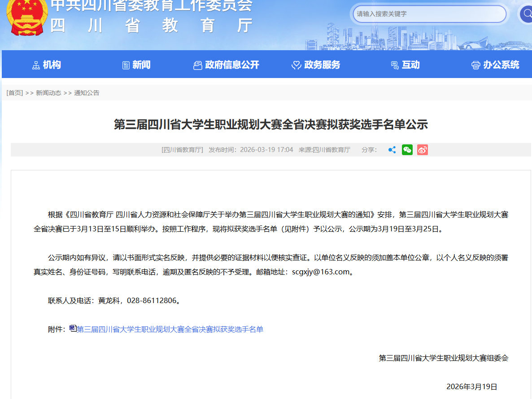Go to 首页 breadcrumb link
Viewport: 532px width, 399px height.
[x=15, y=93]
